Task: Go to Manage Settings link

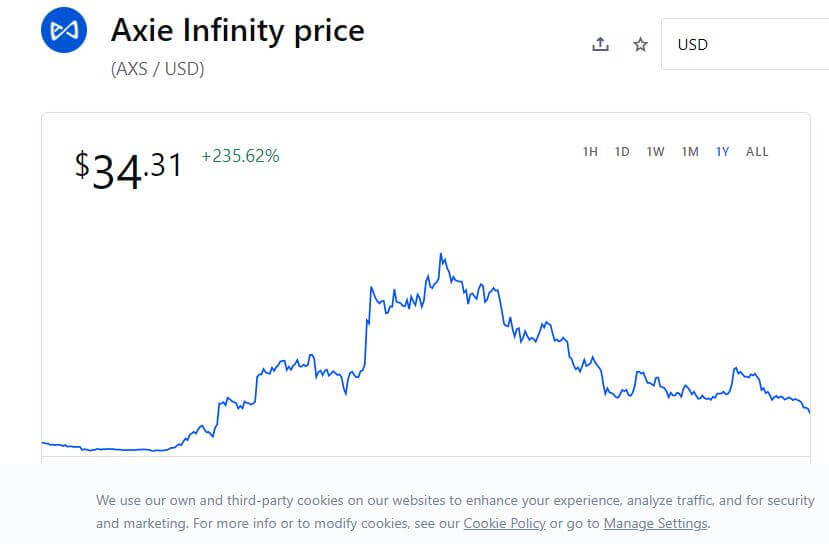Action: tap(656, 523)
